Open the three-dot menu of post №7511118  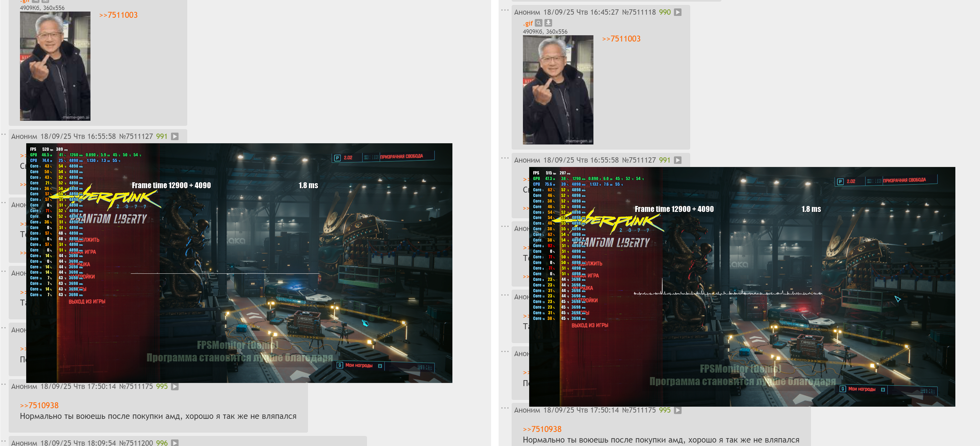point(505,10)
